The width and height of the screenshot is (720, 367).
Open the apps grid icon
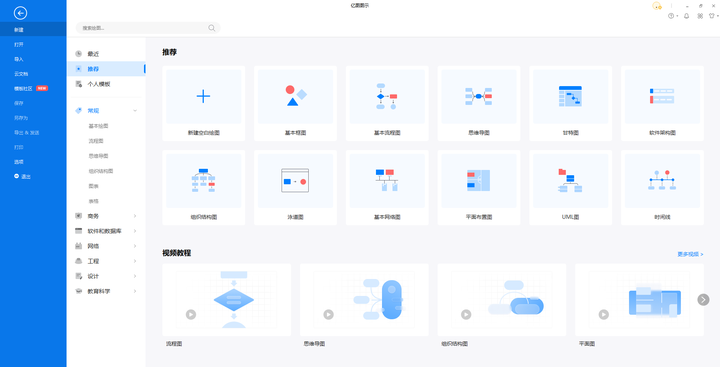click(700, 16)
